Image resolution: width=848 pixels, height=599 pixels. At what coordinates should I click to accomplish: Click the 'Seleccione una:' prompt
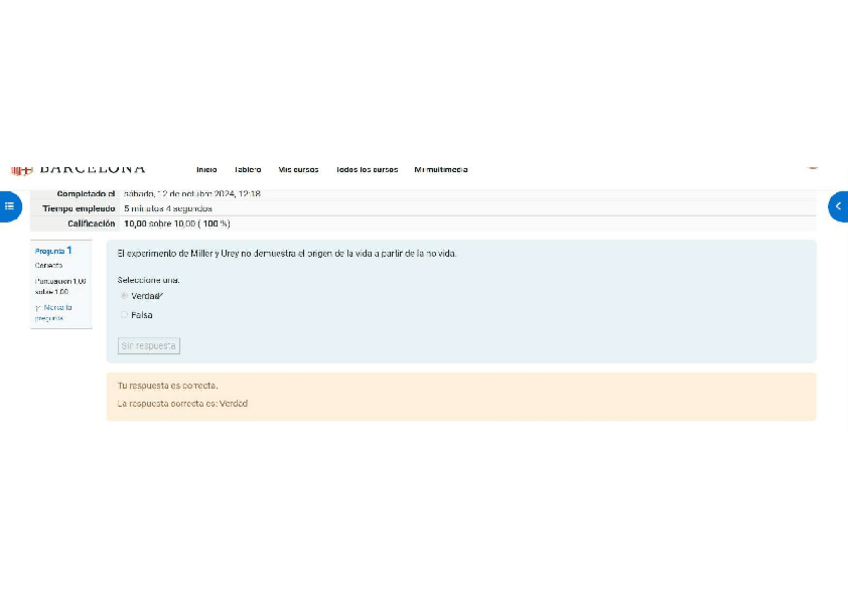[x=149, y=280]
